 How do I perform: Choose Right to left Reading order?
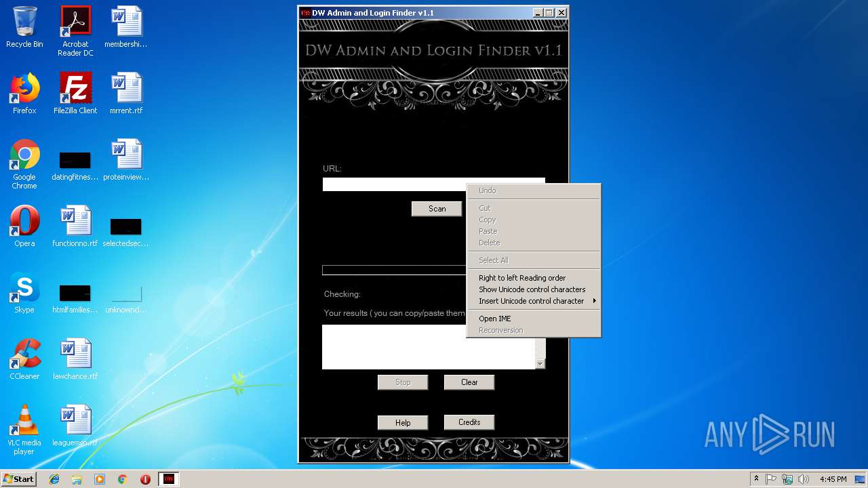[534, 278]
